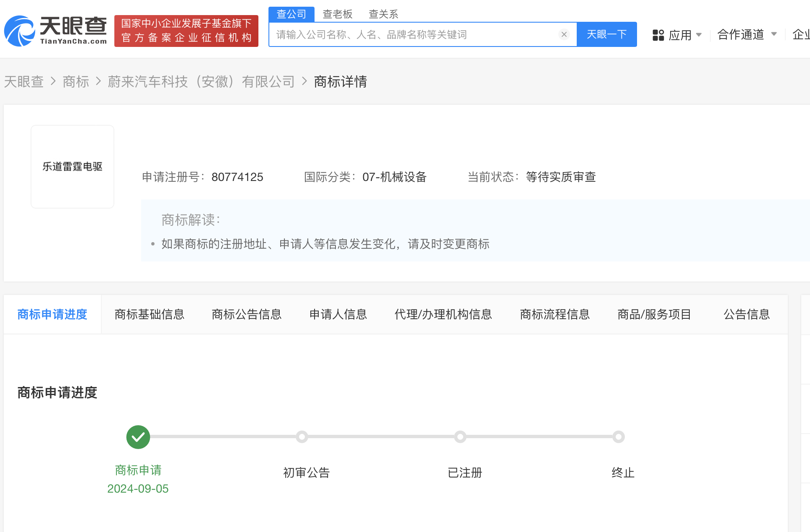810x532 pixels.
Task: Click the 终止 progress circle
Action: coord(618,436)
